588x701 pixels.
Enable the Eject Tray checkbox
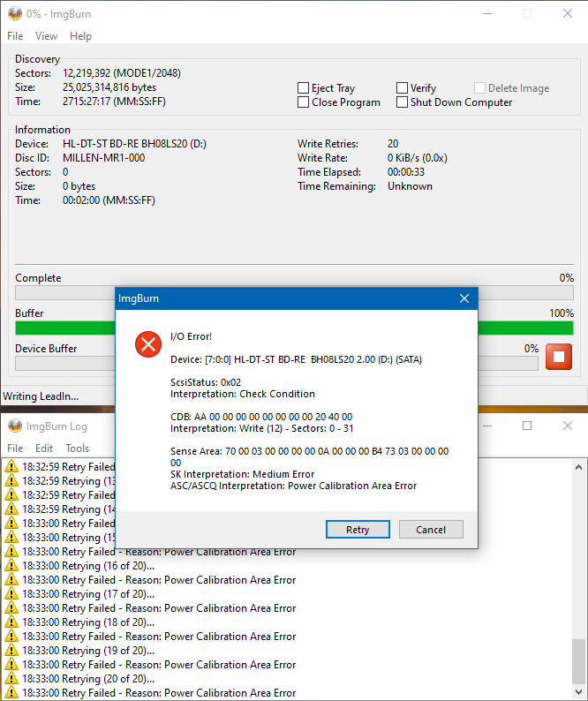click(x=303, y=88)
